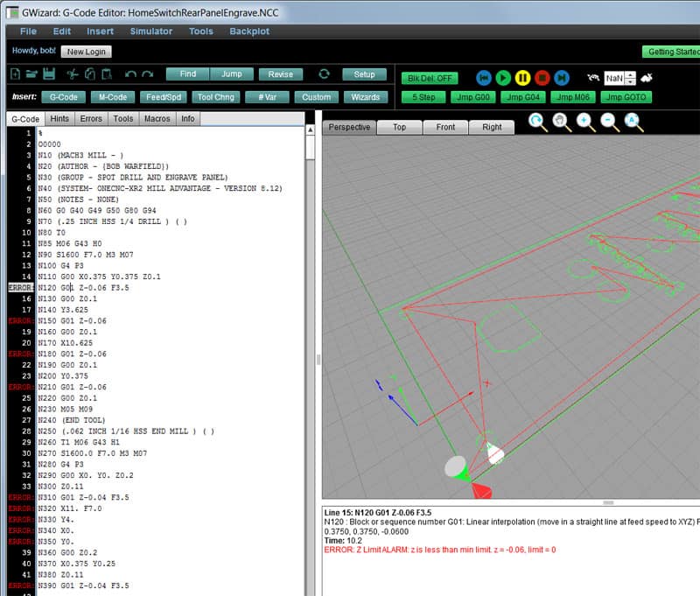
Task: Undo the last edit
Action: [129, 74]
